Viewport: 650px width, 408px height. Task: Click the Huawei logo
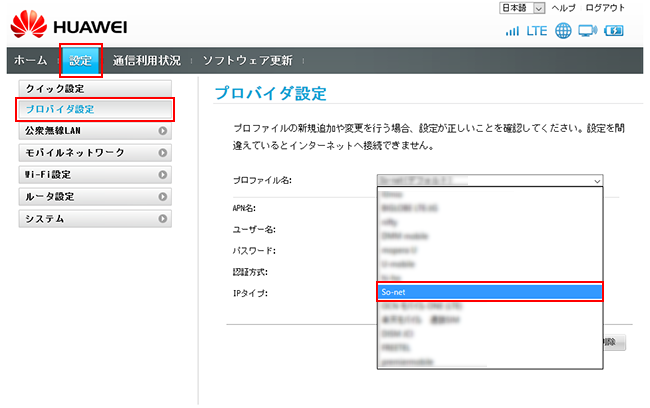coord(70,22)
